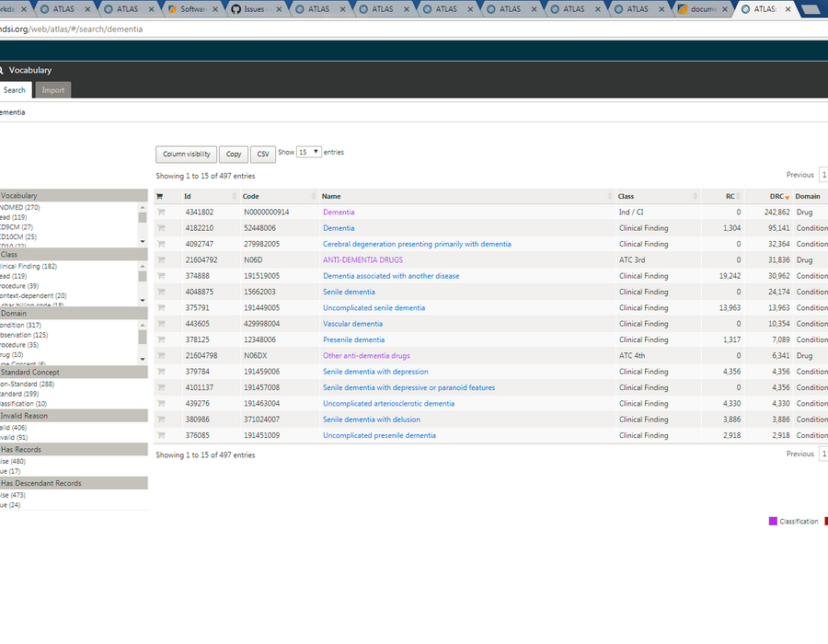This screenshot has height=644, width=828.
Task: Select cart icon beside ANTI-DEMENTIA DRUGS
Action: coord(161,259)
